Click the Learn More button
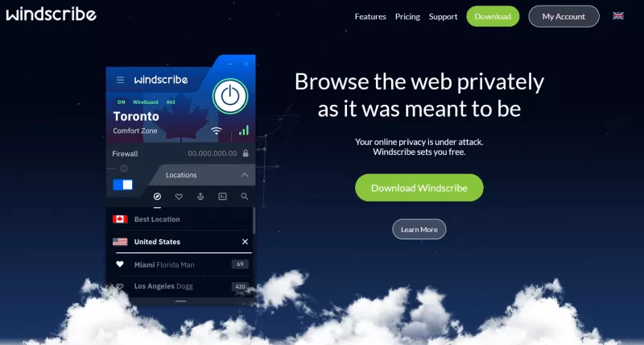644x345 pixels. click(419, 230)
